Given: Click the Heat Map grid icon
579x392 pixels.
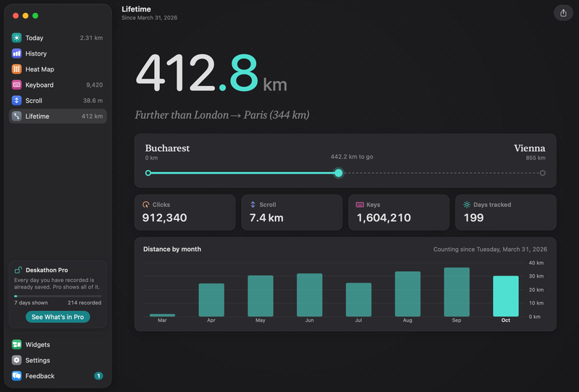Looking at the screenshot, I should coord(17,69).
